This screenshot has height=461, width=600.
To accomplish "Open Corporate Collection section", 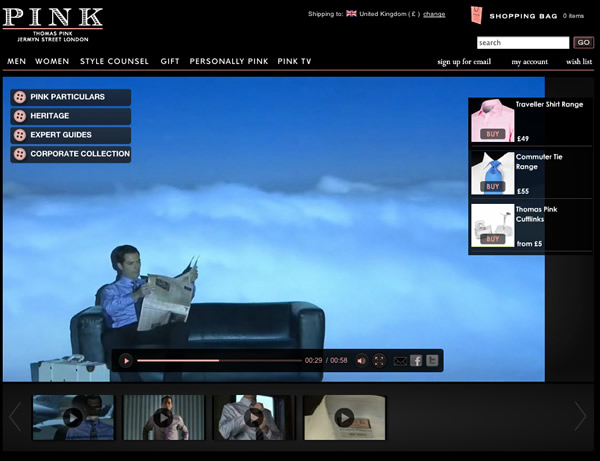I will (x=71, y=154).
